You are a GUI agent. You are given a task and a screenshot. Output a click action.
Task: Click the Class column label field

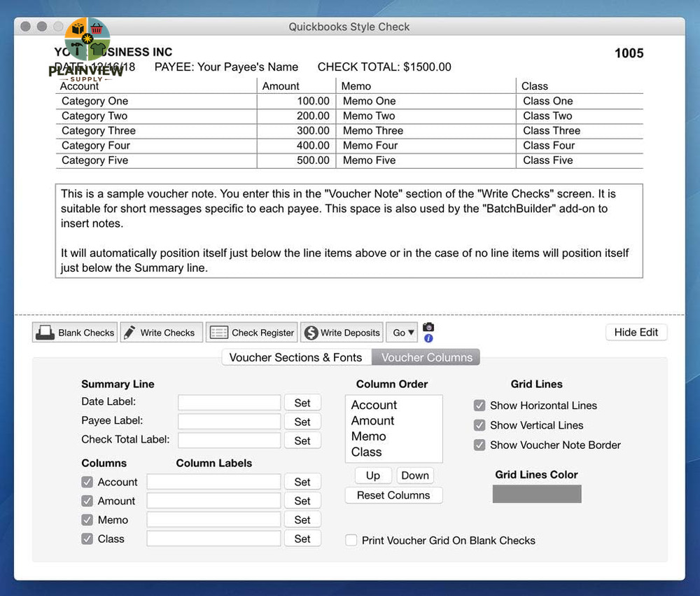[x=213, y=539]
